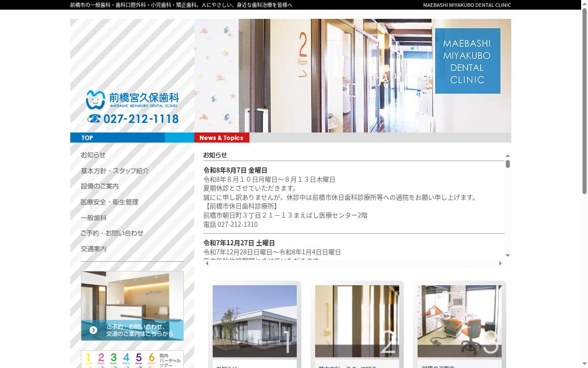
Task: Click the news panel scroll-up arrow
Action: 508,156
